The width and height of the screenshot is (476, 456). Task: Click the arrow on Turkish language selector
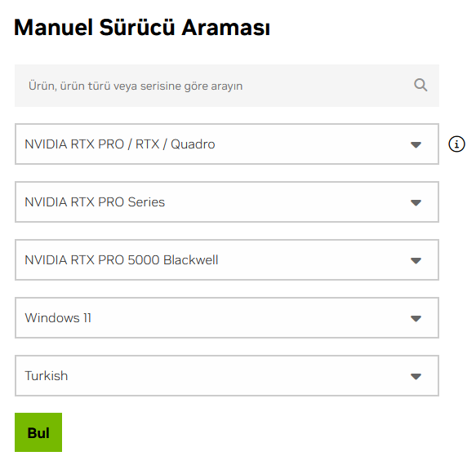pos(416,377)
